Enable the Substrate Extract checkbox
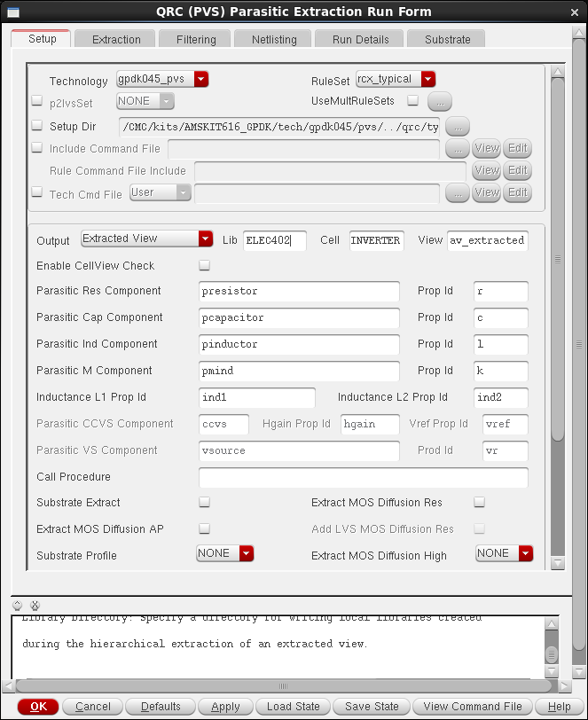 204,502
